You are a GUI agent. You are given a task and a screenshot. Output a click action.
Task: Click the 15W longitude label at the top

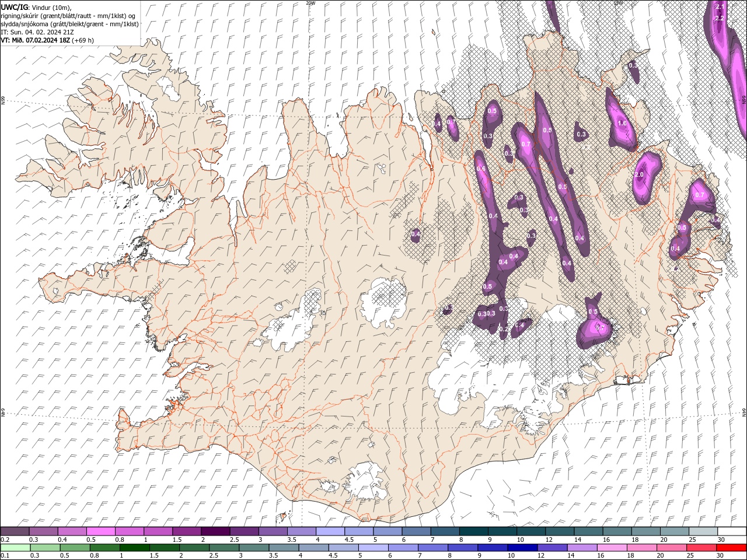[619, 3]
